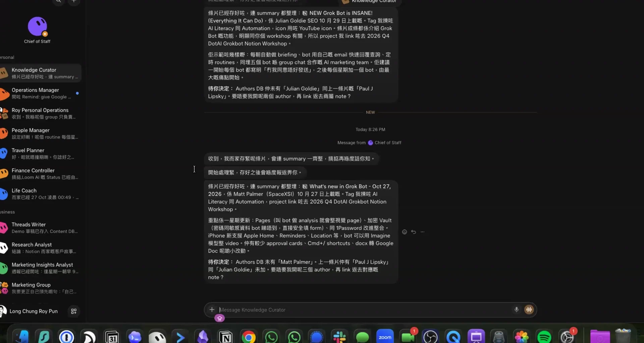This screenshot has height=343, width=644.
Task: Open the Life Coach conversation
Action: tap(41, 194)
